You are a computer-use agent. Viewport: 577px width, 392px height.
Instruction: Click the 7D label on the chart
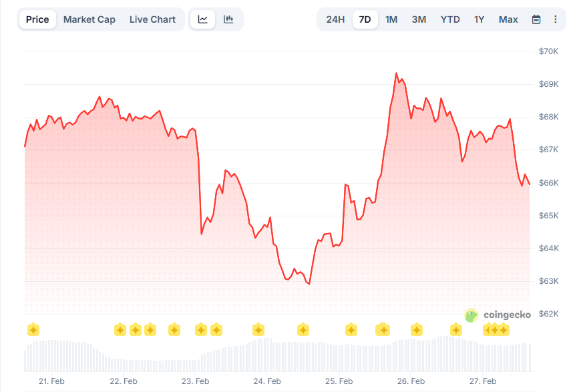tap(365, 19)
